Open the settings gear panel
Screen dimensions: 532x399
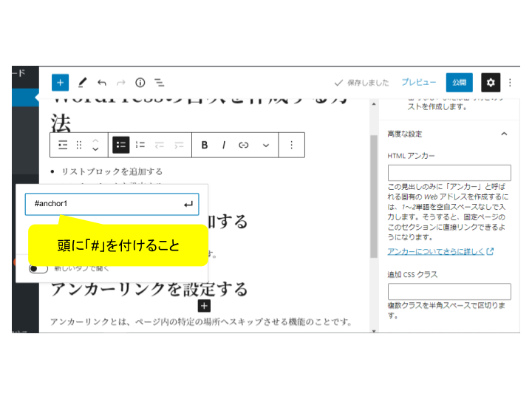(x=491, y=82)
